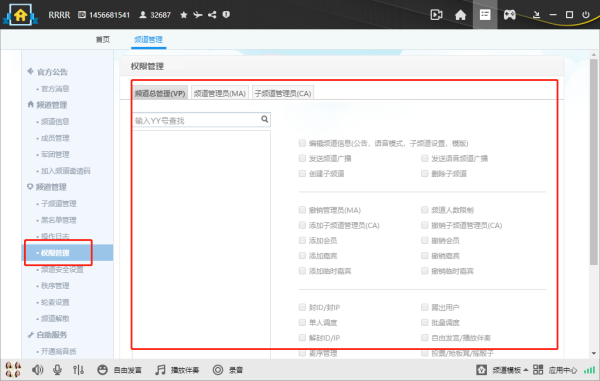Enable the 添加会员 checkbox
The image size is (600, 381).
302,241
